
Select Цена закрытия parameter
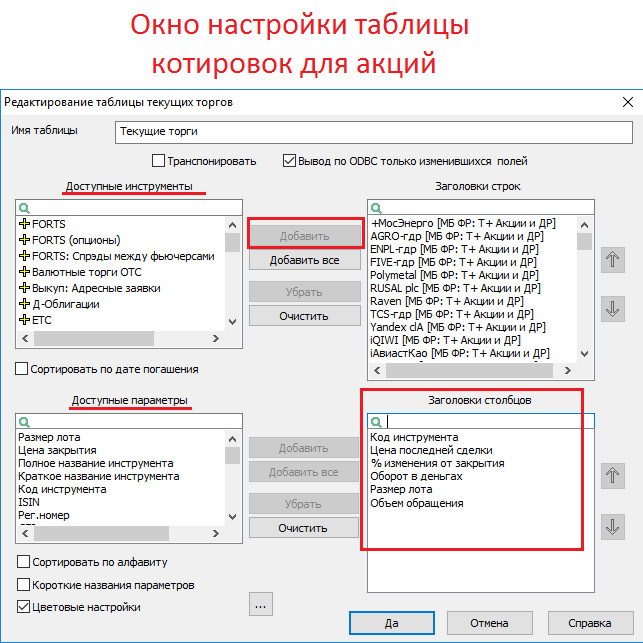pos(57,450)
